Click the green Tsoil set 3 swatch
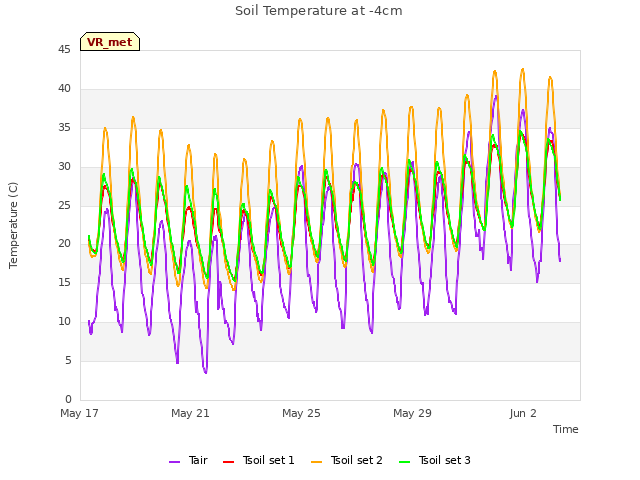Image resolution: width=640 pixels, height=480 pixels. (x=405, y=462)
